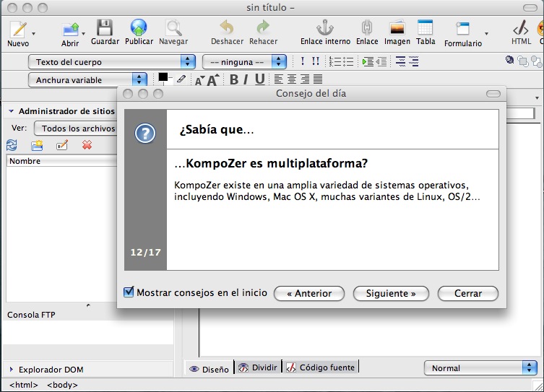Publish the page with Publicar

139,32
